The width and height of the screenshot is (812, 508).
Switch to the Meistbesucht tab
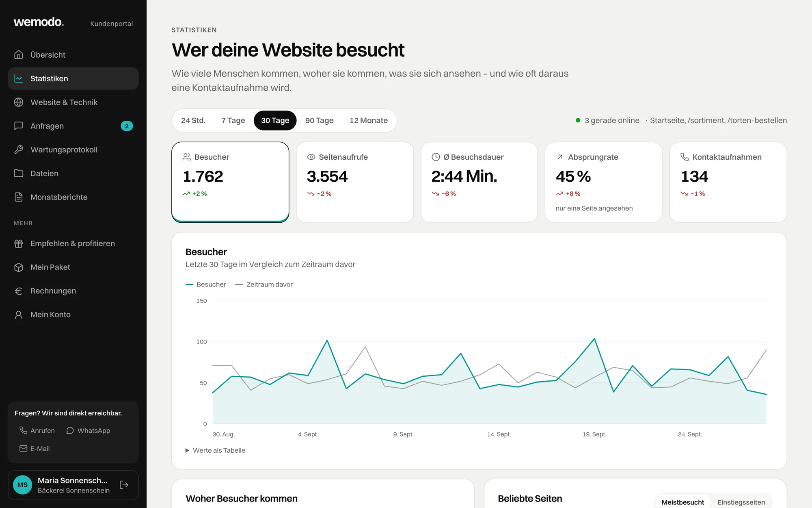(682, 502)
